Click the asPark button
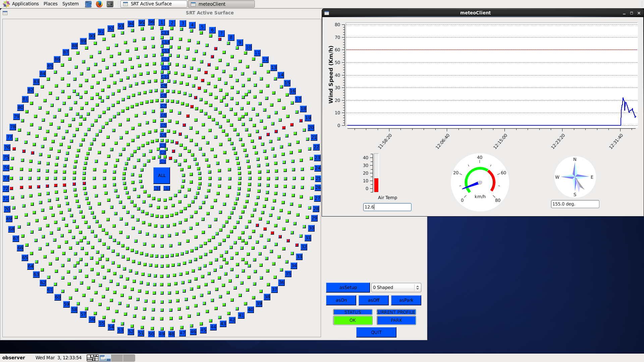Image resolution: width=644 pixels, height=362 pixels. coord(406,300)
